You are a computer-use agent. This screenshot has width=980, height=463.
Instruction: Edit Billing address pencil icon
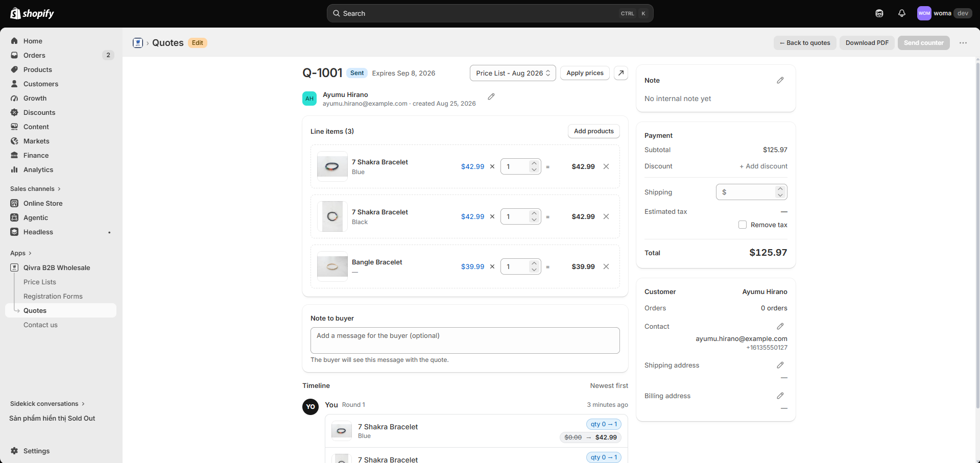click(x=780, y=396)
